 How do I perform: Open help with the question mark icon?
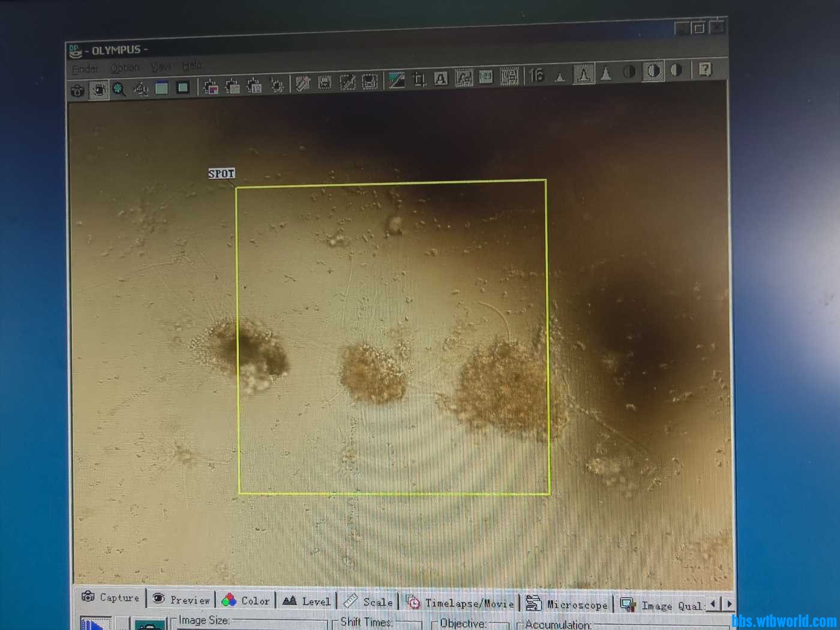705,70
